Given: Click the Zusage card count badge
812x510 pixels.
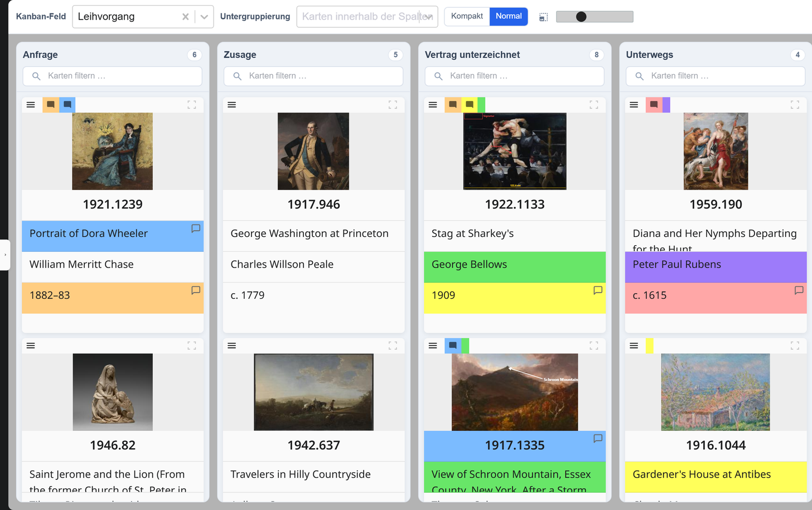Looking at the screenshot, I should (395, 55).
